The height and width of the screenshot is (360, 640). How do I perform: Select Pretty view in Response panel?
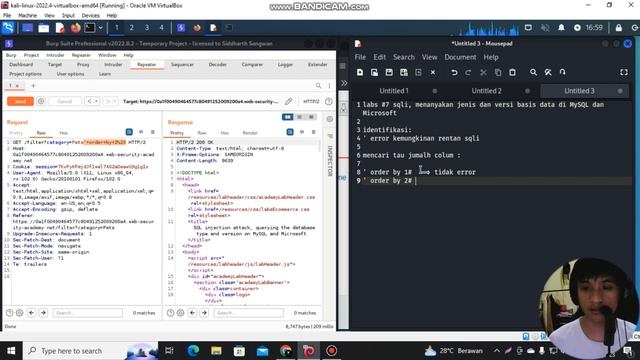pos(177,133)
